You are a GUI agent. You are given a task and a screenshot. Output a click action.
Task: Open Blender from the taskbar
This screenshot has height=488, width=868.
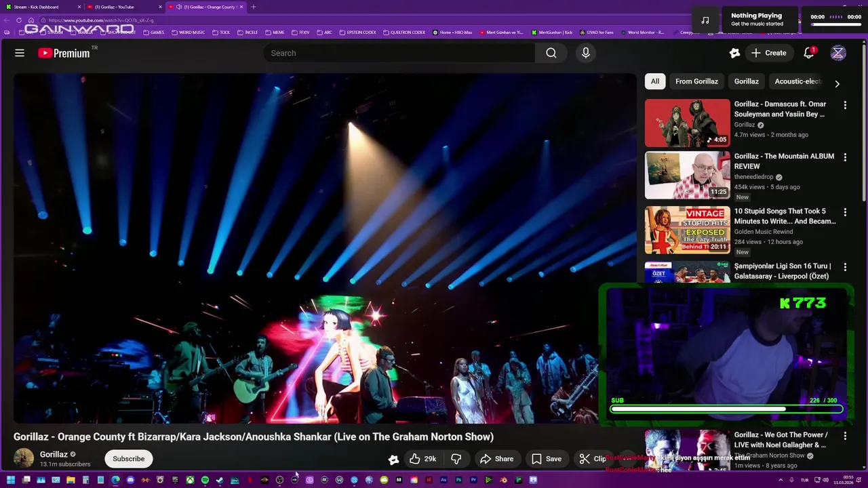[503, 480]
